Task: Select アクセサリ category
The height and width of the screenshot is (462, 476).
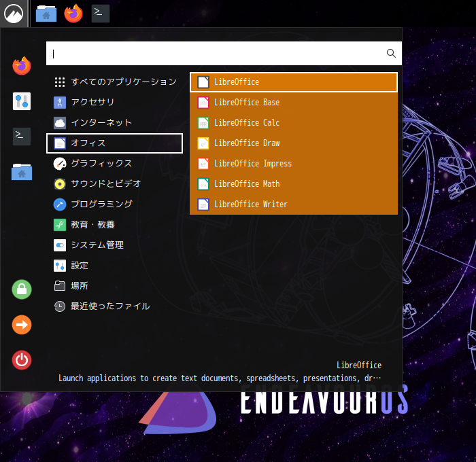Action: point(114,102)
